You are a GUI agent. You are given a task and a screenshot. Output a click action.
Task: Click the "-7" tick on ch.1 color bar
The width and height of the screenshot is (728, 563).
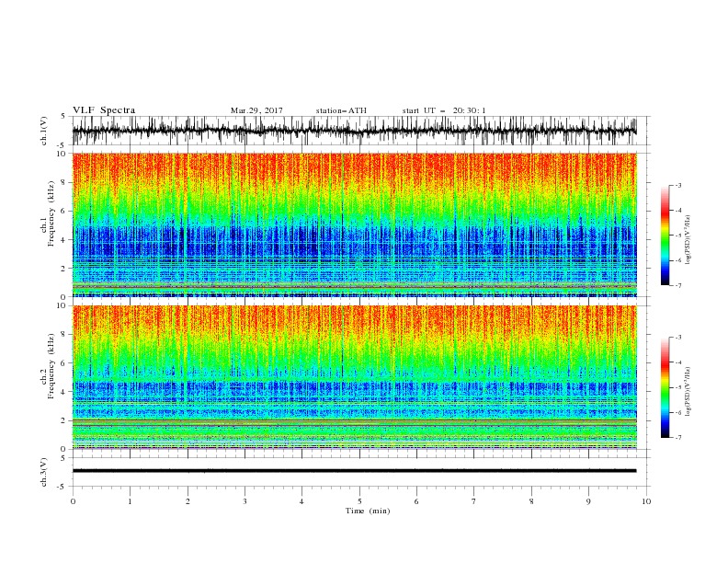pos(678,285)
